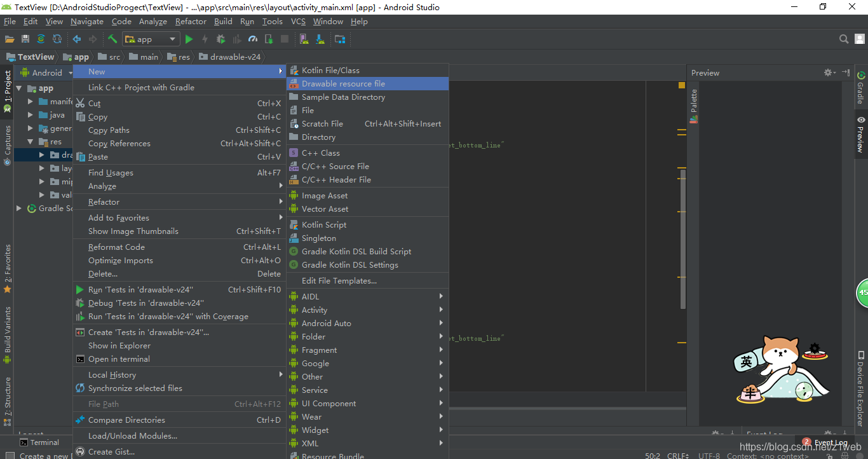Click the Search Everywhere magnifier icon
This screenshot has height=459, width=868.
pos(844,39)
